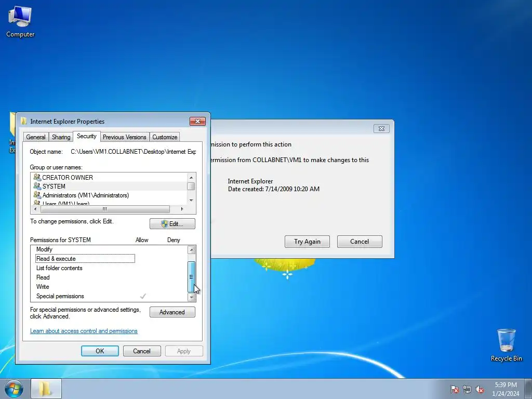
Task: Open the Customize tab
Action: point(165,137)
